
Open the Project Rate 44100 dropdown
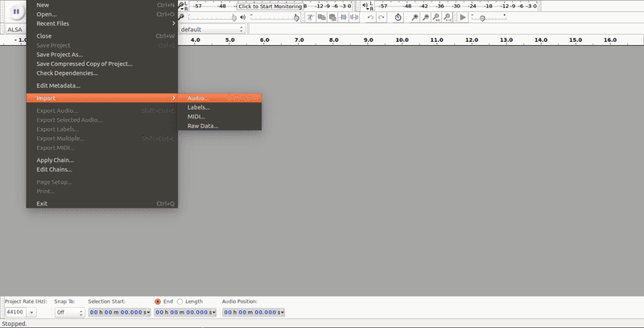click(x=20, y=312)
